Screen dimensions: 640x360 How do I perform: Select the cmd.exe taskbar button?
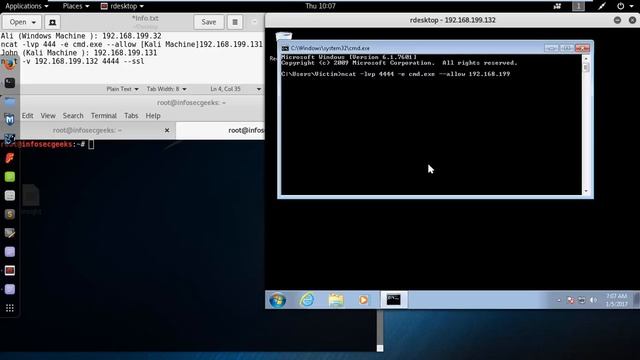(393, 300)
